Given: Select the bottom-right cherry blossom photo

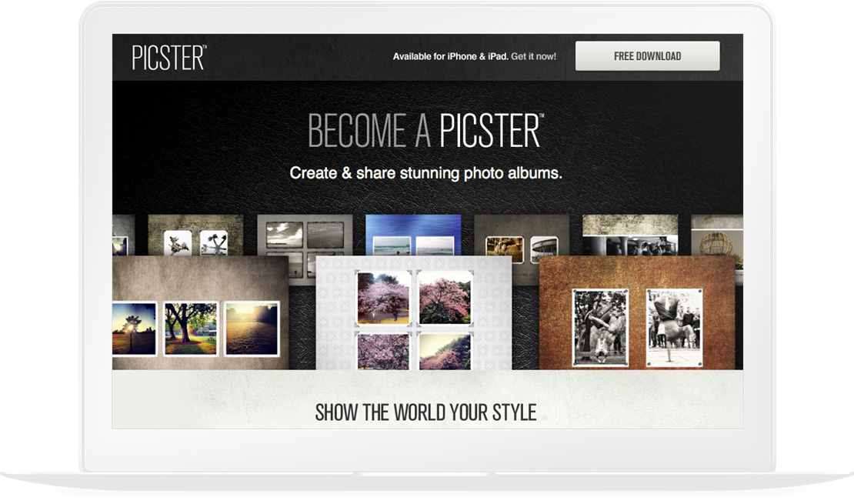Looking at the screenshot, I should tap(445, 352).
